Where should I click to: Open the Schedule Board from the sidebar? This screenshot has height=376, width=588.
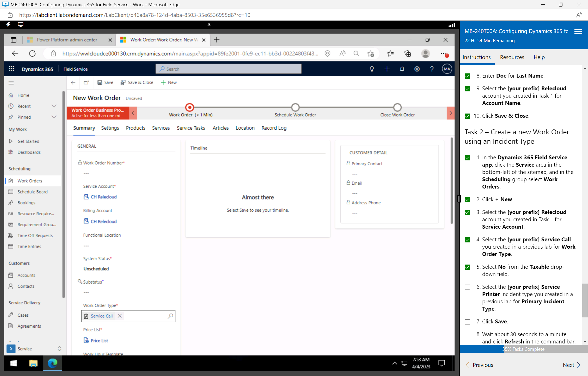click(32, 192)
